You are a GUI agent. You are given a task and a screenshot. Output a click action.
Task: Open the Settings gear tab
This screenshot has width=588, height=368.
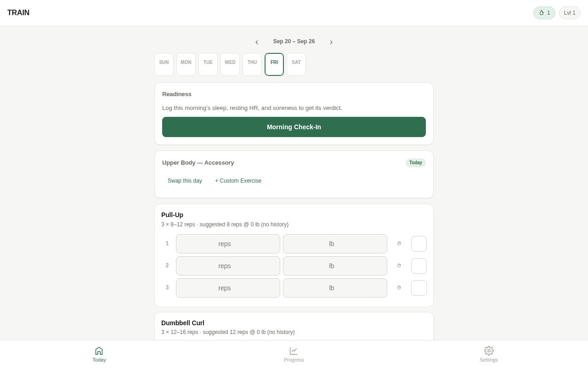[x=489, y=354]
